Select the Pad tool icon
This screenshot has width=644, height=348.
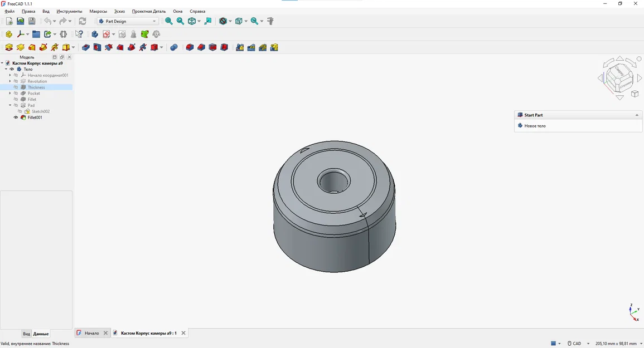(9, 47)
